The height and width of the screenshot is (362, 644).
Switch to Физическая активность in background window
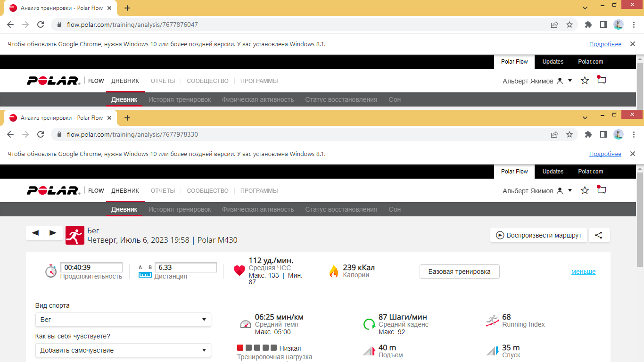(x=258, y=99)
